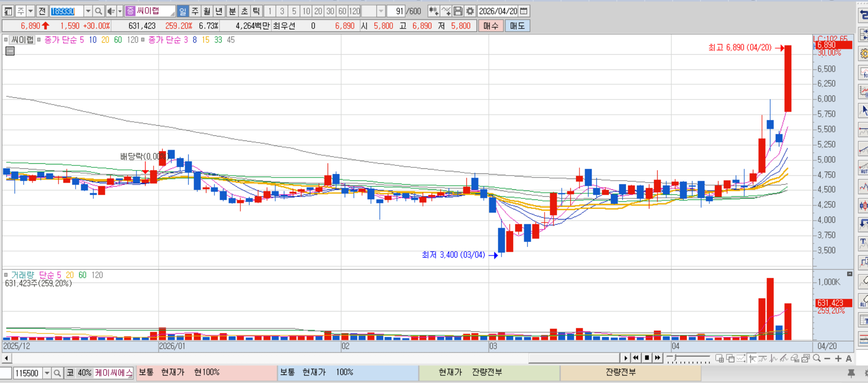Click the AUTO trend line tool in the sidebar
This screenshot has width=868, height=383.
(x=863, y=167)
